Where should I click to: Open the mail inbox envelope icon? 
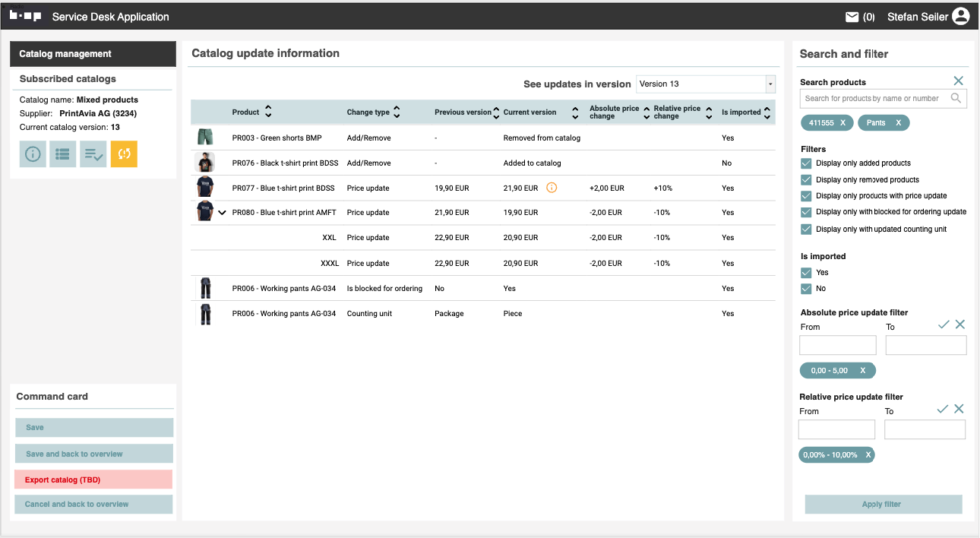(x=852, y=17)
